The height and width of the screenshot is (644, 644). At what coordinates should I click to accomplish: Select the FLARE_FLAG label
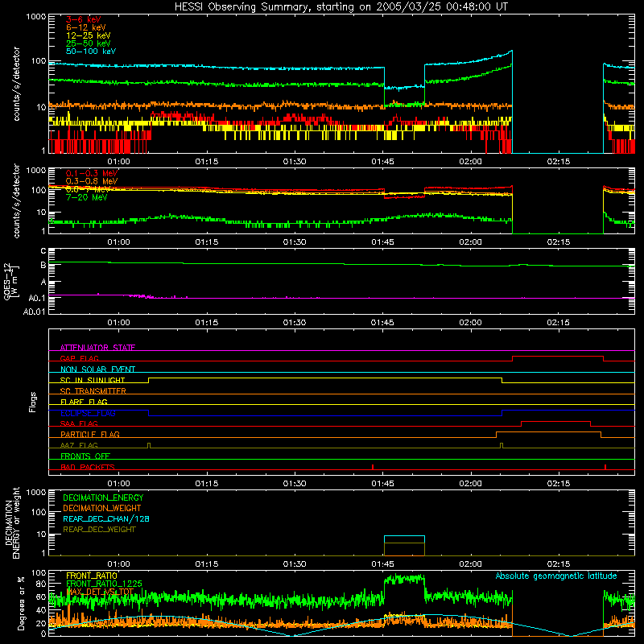pyautogui.click(x=84, y=402)
